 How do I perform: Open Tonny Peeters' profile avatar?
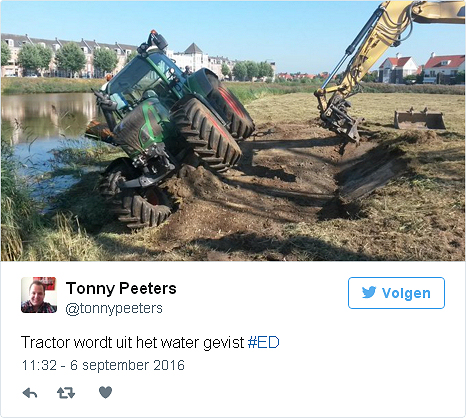click(39, 295)
